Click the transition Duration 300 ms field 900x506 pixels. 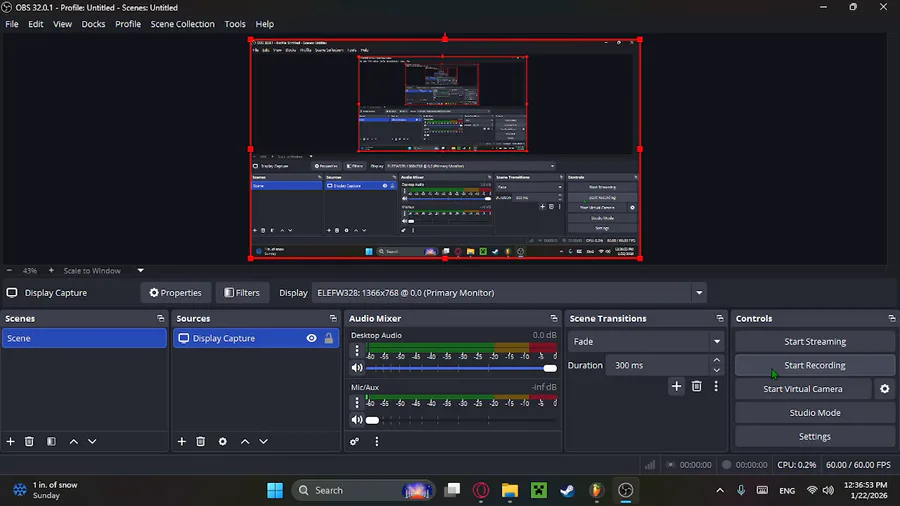(x=658, y=365)
